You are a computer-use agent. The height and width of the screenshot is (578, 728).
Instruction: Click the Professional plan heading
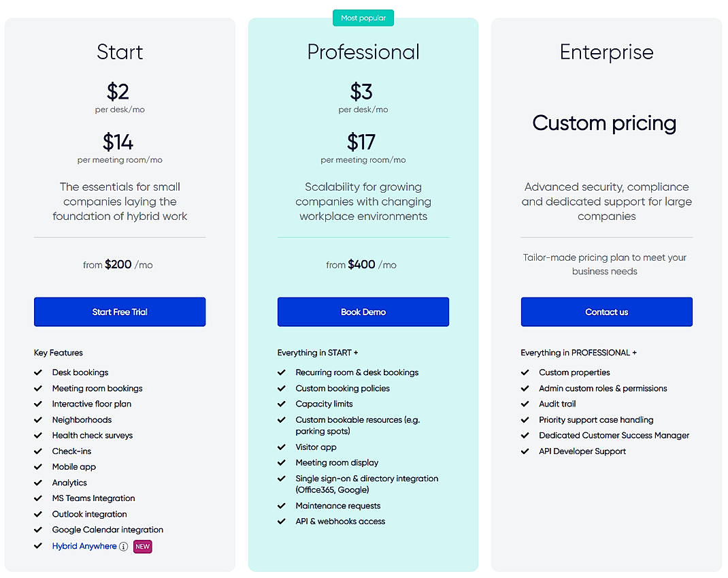363,52
